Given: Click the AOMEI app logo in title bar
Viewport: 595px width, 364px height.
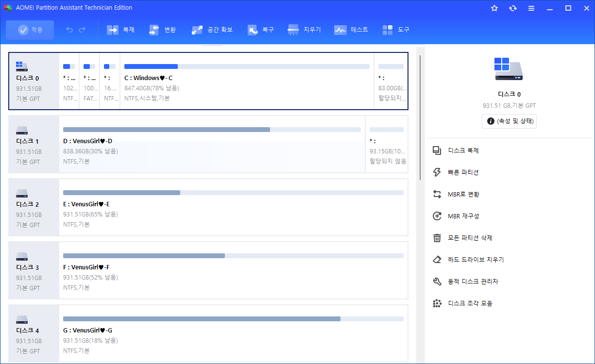Looking at the screenshot, I should pyautogui.click(x=8, y=8).
